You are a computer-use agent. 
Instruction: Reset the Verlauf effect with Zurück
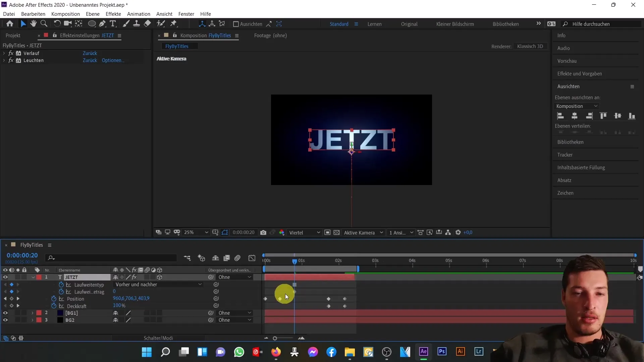(x=90, y=53)
